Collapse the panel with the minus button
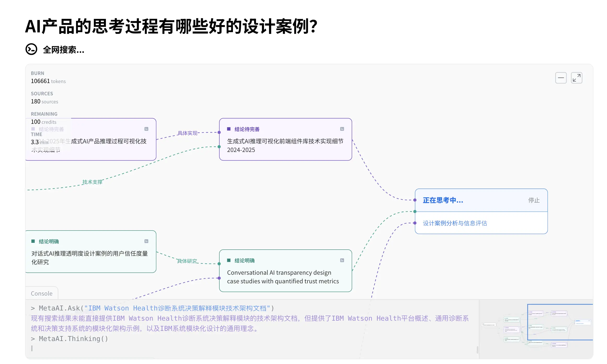Image resolution: width=607 pixels, height=364 pixels. click(x=561, y=78)
